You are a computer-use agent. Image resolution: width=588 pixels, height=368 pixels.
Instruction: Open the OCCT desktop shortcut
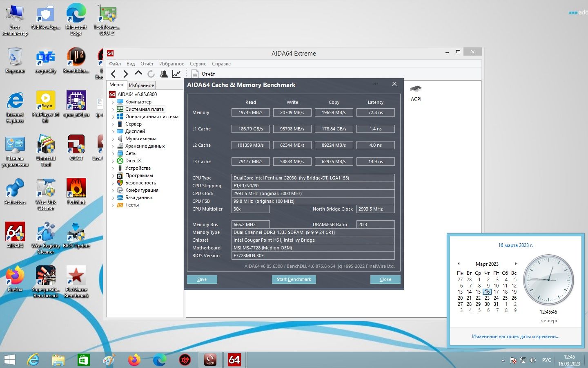[76, 148]
